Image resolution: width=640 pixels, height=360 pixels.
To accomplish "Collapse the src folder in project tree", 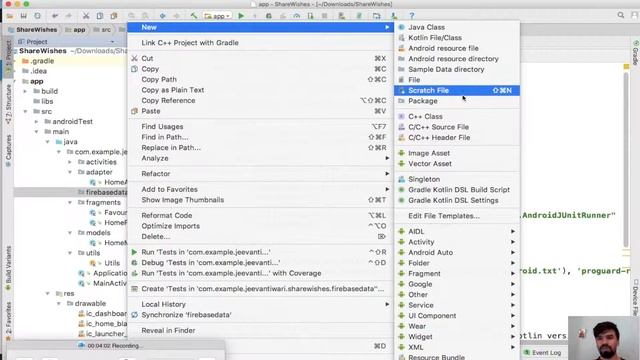I will [x=25, y=111].
